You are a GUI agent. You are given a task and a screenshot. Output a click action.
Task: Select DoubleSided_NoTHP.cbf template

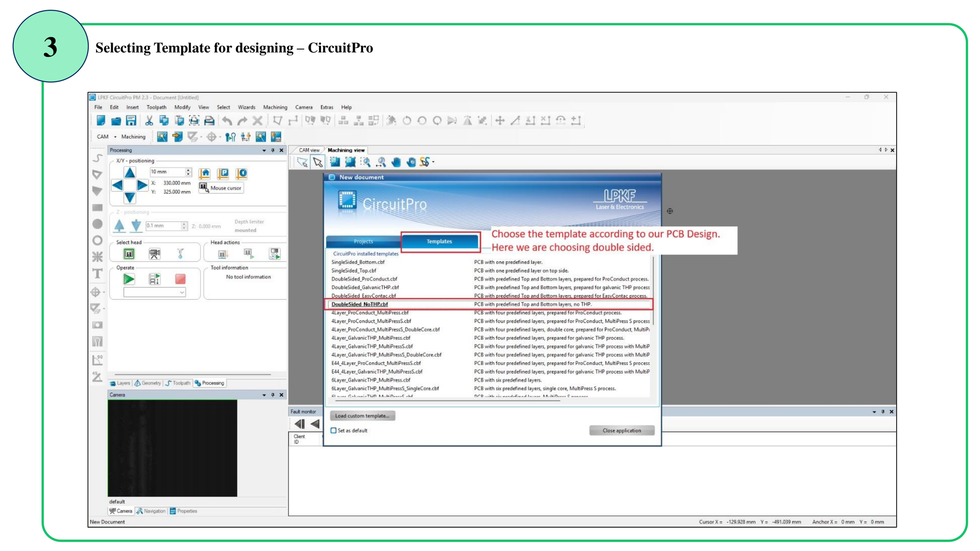tap(360, 304)
